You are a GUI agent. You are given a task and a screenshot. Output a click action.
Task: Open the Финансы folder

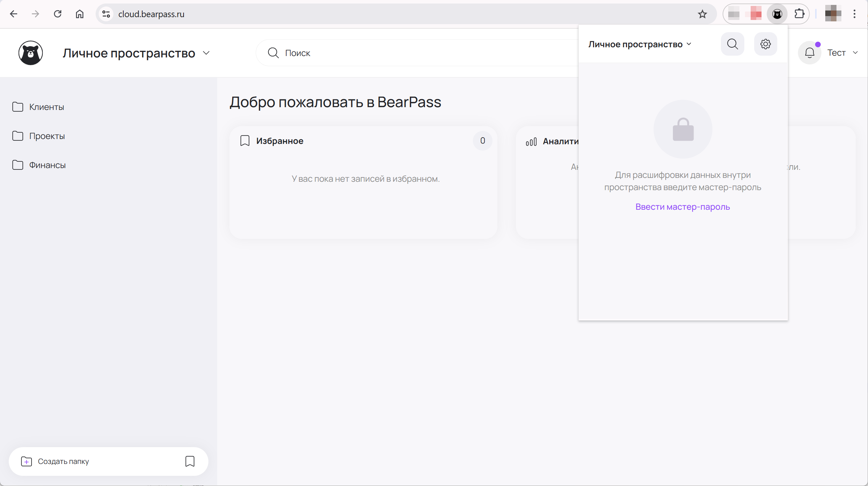(x=47, y=165)
